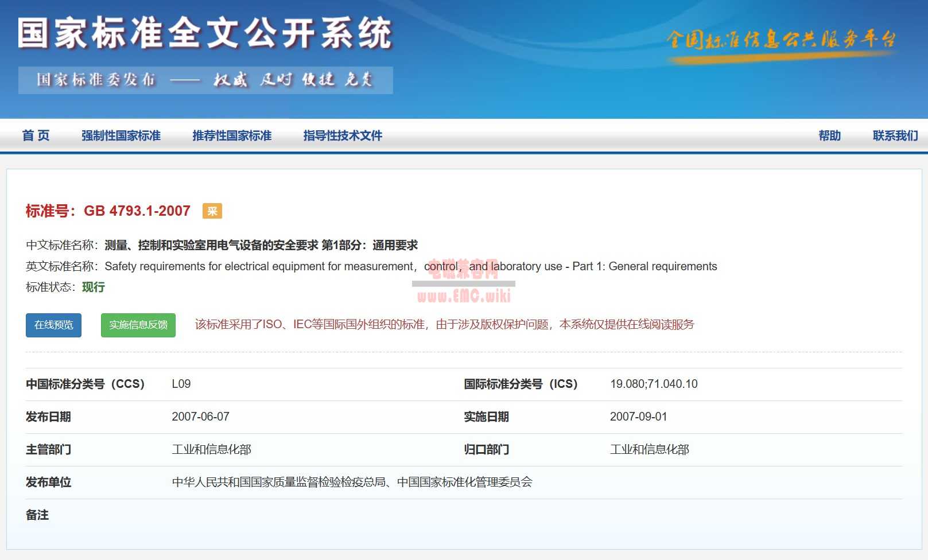This screenshot has height=560, width=928.
Task: Click the implementation date 2007-09-01
Action: [638, 417]
